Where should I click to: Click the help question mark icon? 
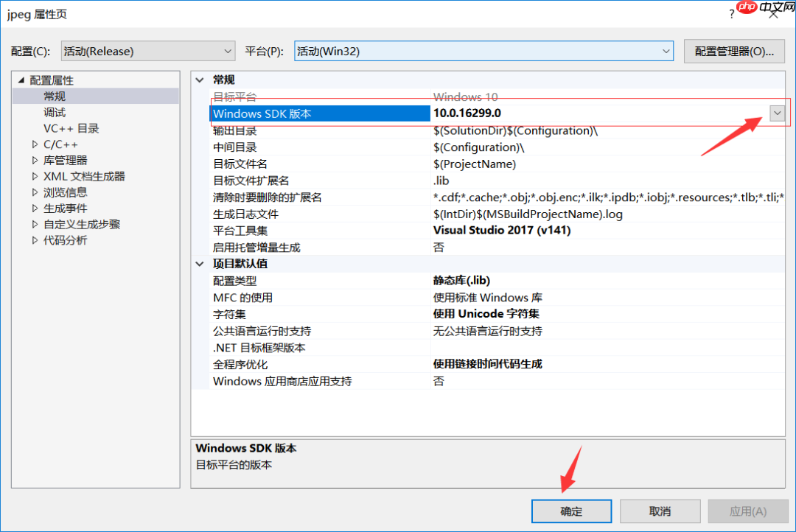tap(731, 13)
